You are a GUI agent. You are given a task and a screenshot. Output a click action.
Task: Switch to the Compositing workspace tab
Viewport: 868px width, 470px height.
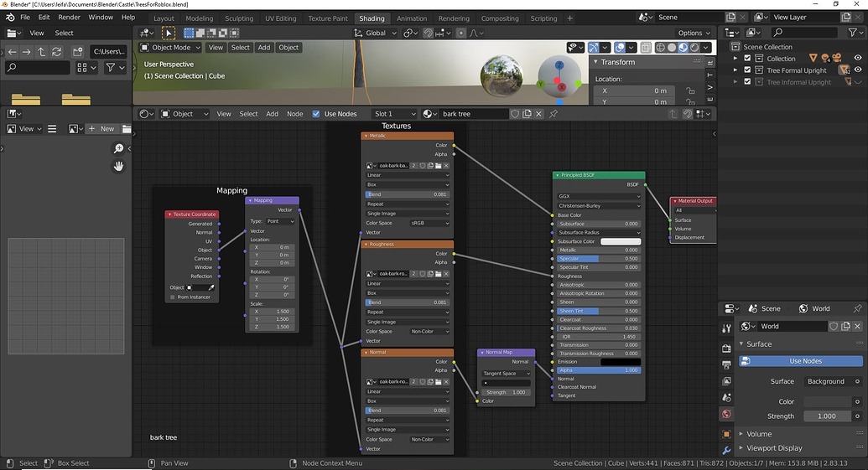tap(500, 18)
